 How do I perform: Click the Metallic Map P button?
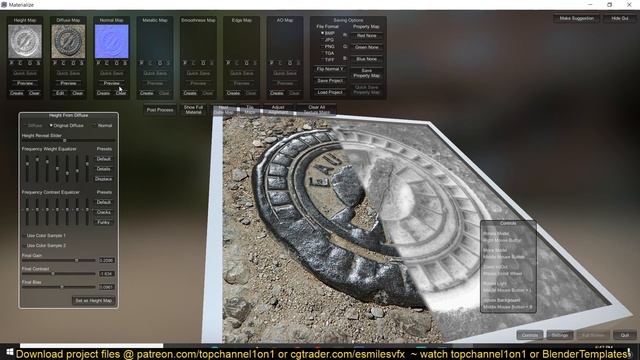142,63
